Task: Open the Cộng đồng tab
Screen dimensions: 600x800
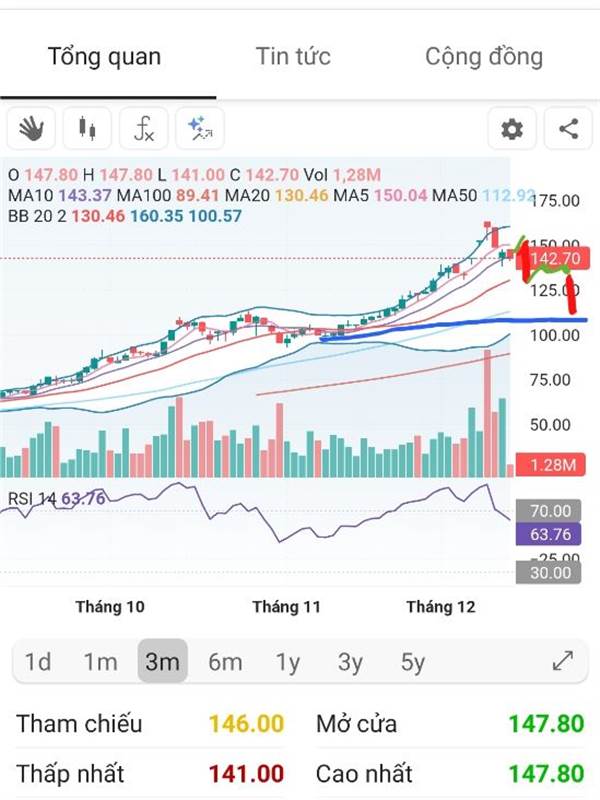Action: (x=484, y=56)
